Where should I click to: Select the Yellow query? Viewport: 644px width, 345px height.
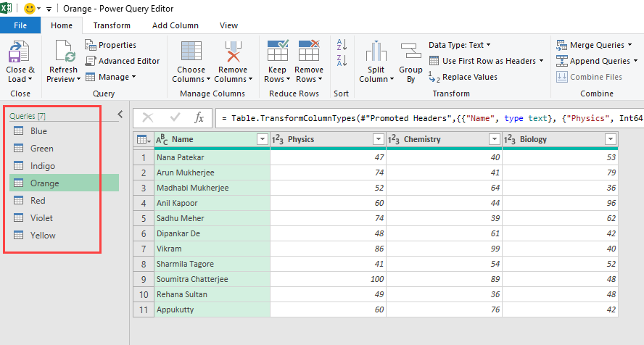(64, 236)
